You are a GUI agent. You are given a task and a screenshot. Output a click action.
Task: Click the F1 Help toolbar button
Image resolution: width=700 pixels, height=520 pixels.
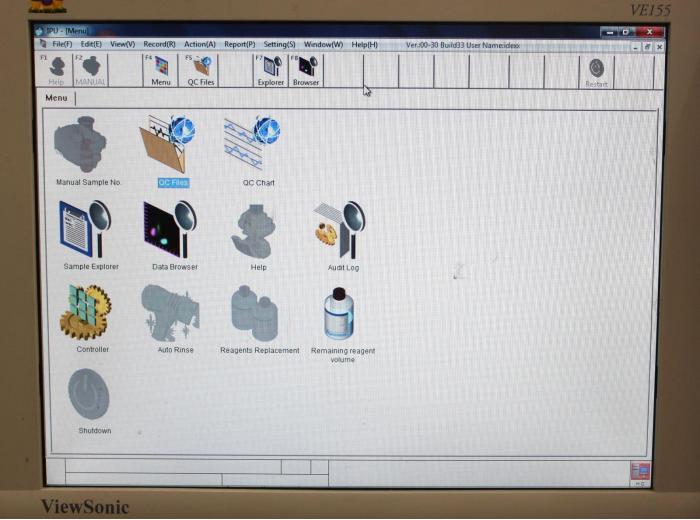[55, 70]
